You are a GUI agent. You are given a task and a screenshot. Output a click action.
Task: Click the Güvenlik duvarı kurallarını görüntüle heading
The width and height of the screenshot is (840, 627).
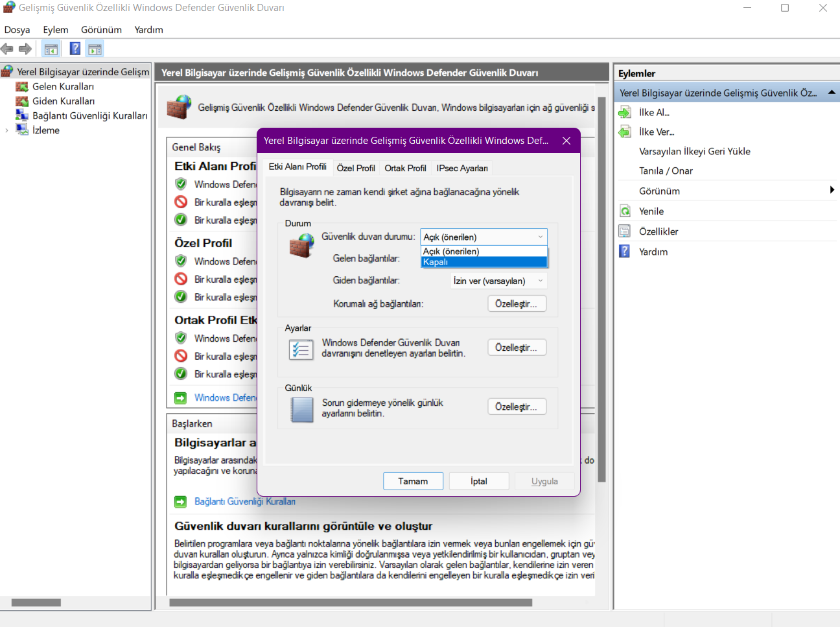[303, 526]
